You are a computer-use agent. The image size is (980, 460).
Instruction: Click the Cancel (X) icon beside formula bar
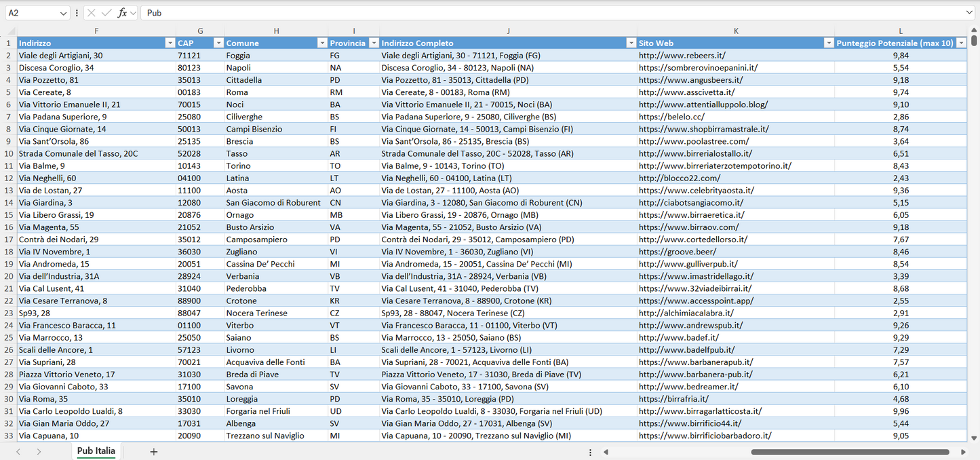90,12
